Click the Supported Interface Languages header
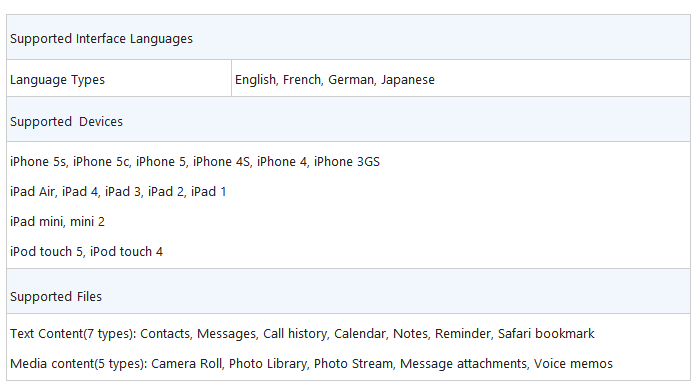Viewport: 699px width, 390px height. pyautogui.click(x=348, y=37)
